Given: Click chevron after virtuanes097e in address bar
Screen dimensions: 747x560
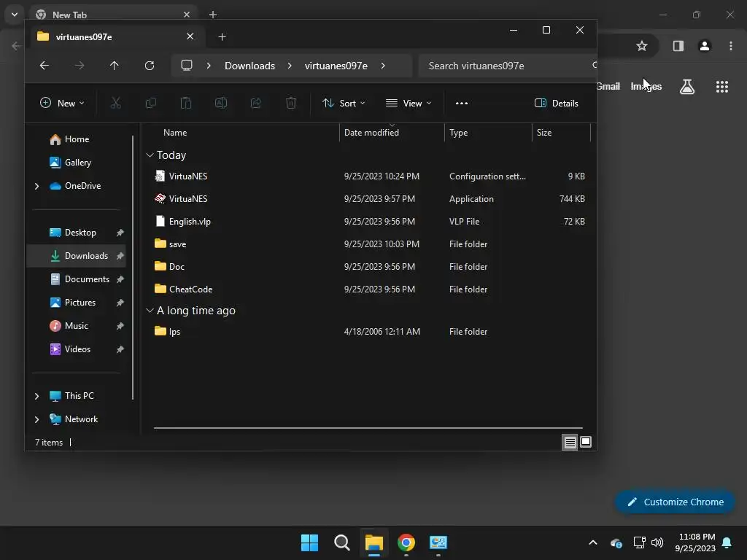Looking at the screenshot, I should (x=383, y=66).
